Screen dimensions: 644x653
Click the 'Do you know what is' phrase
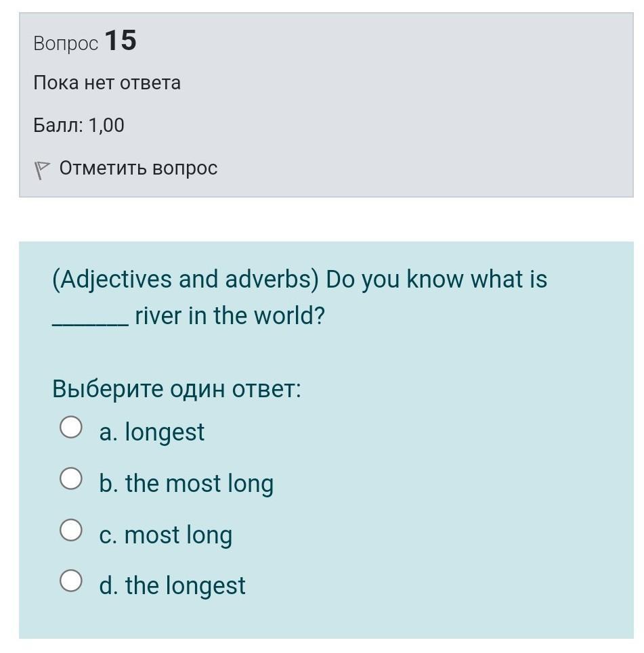(437, 279)
